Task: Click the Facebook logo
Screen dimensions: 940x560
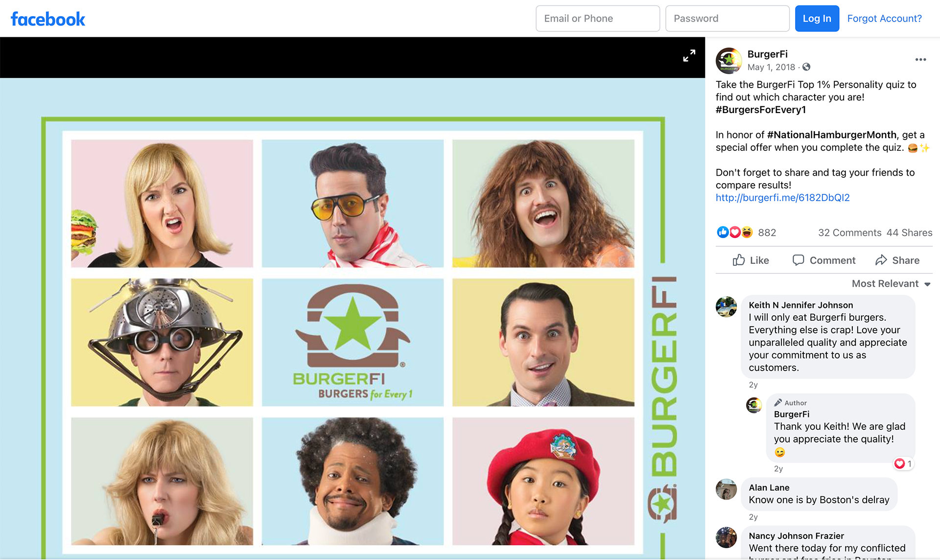Action: tap(48, 19)
